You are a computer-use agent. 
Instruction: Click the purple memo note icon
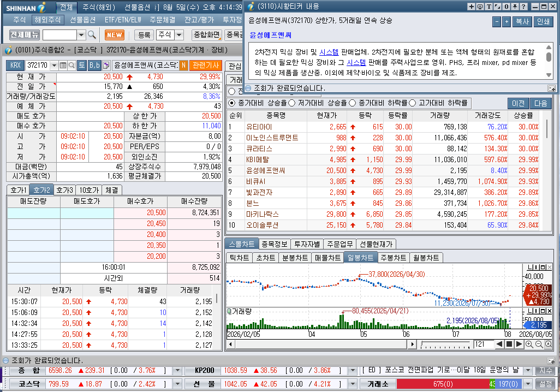click(106, 65)
